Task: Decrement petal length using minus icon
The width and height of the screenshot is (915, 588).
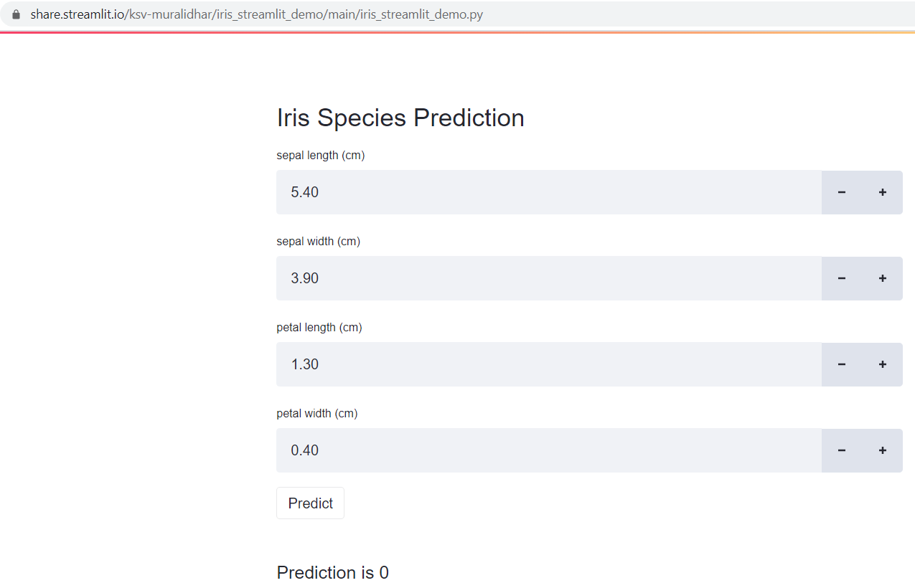Action: 842,364
